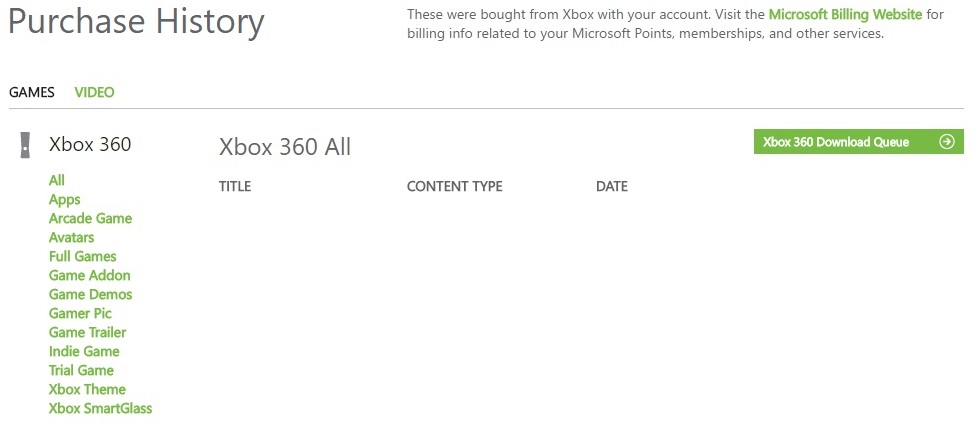Click the DATE column header
The image size is (976, 434).
click(x=612, y=186)
